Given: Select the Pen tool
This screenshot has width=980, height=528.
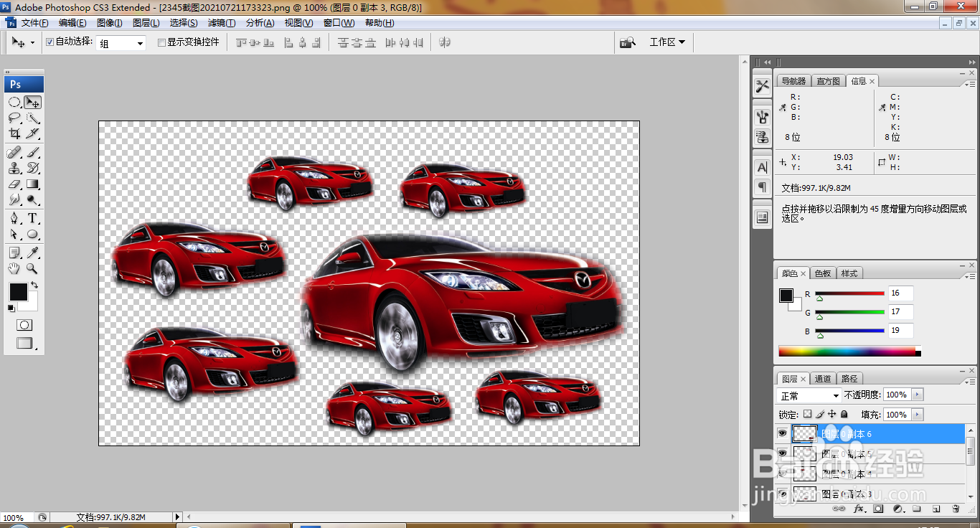Looking at the screenshot, I should click(x=14, y=219).
